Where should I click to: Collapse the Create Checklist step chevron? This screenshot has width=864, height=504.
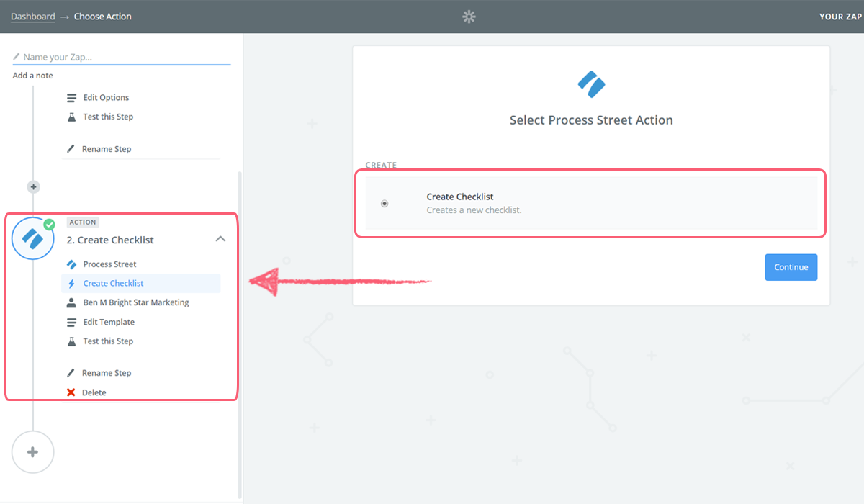coord(221,239)
